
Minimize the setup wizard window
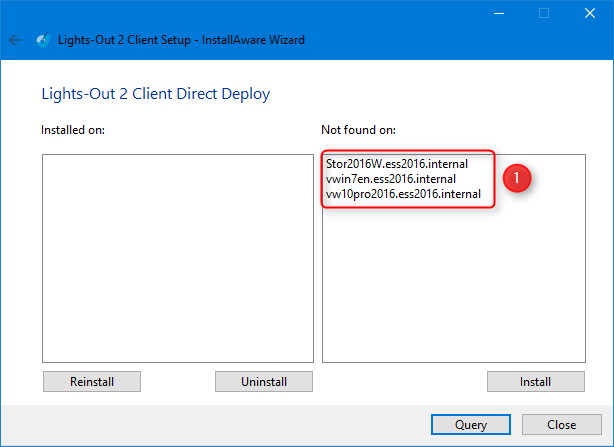pyautogui.click(x=499, y=14)
